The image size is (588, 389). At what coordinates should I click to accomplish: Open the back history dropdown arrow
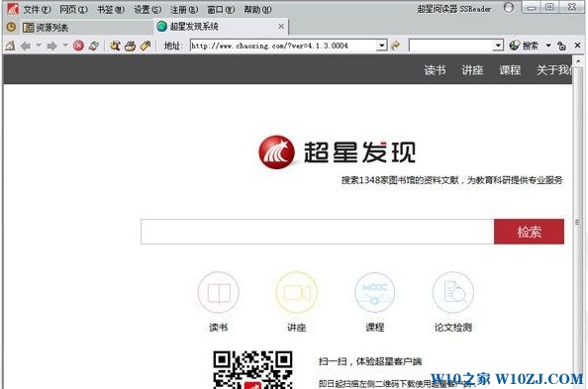(x=39, y=46)
